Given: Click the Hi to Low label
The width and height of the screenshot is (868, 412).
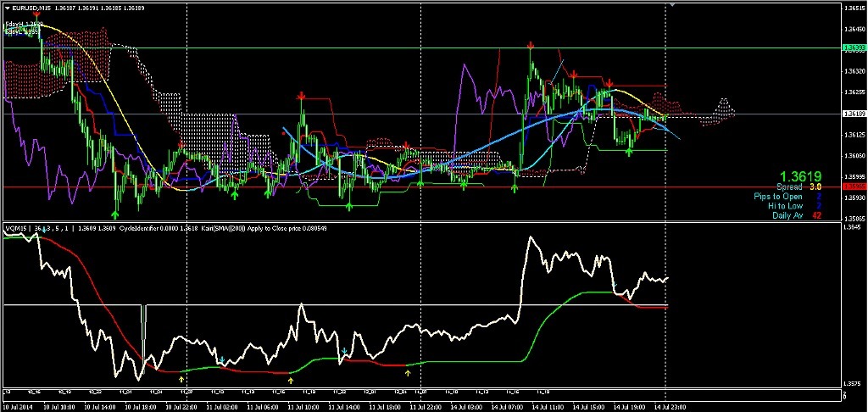Looking at the screenshot, I should (785, 206).
